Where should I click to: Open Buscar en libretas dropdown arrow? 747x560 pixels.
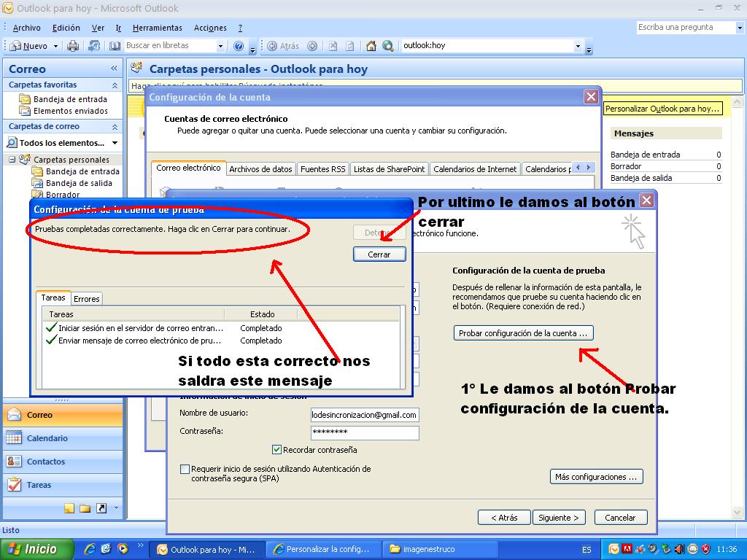[220, 46]
